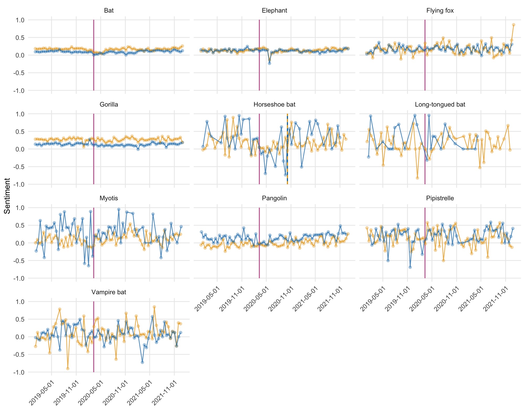Viewport: 525px width, 420px height.
Task: Click the lowest orange point in Vampire bat
Action: pyautogui.click(x=68, y=369)
